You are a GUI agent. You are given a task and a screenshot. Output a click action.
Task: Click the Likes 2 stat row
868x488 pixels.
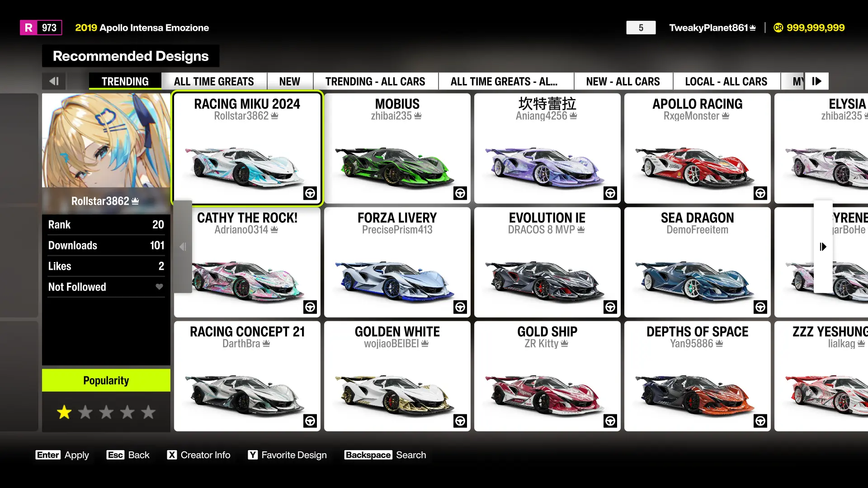coord(106,266)
